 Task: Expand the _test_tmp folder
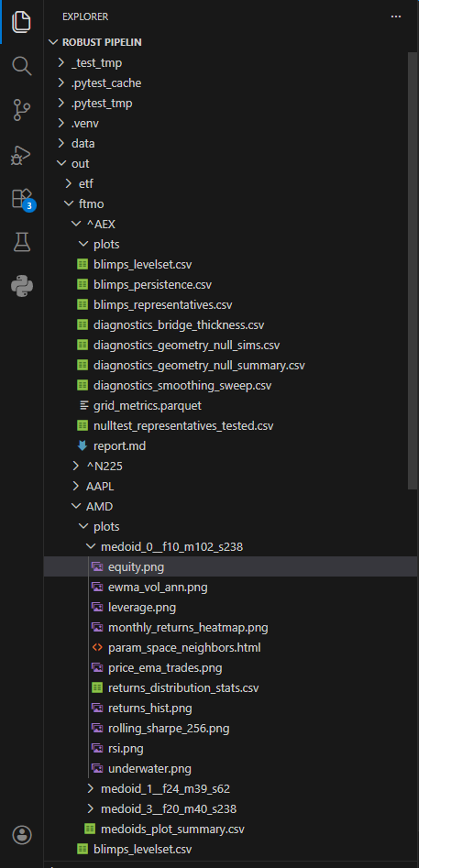coord(60,62)
